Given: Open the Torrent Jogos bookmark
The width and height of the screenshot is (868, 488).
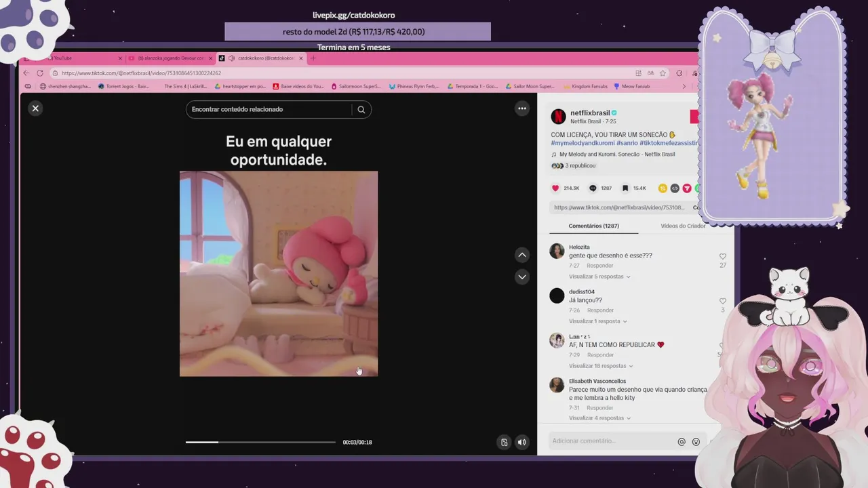Looking at the screenshot, I should pyautogui.click(x=123, y=86).
